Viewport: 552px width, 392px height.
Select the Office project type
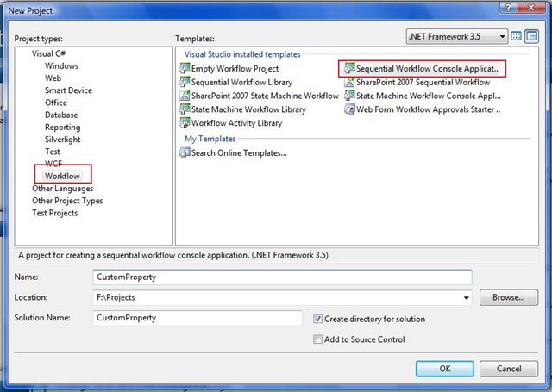click(56, 103)
